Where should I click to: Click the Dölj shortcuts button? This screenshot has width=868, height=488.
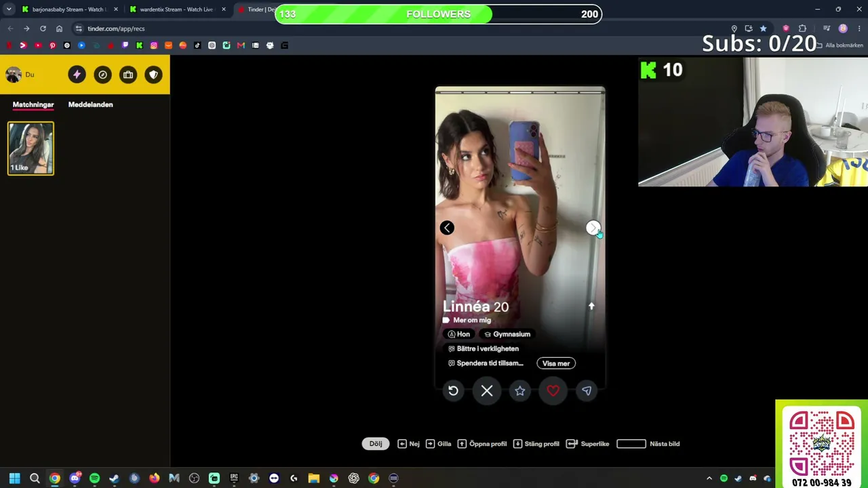[376, 444]
